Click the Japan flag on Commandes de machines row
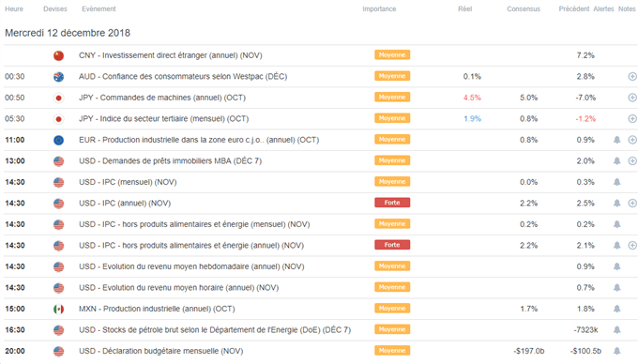Viewport: 638px width, 364px height. coord(58,98)
